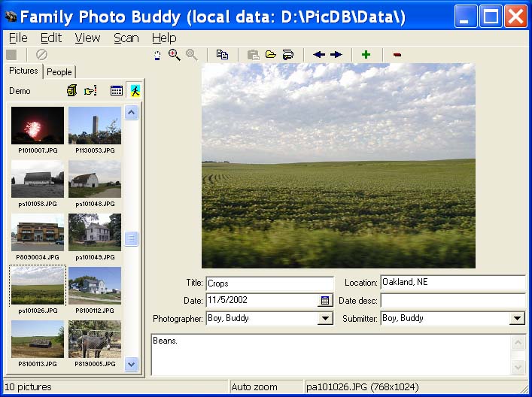Screen dimensions: 532x397
Task: Toggle the running figure view button
Action: tap(135, 91)
